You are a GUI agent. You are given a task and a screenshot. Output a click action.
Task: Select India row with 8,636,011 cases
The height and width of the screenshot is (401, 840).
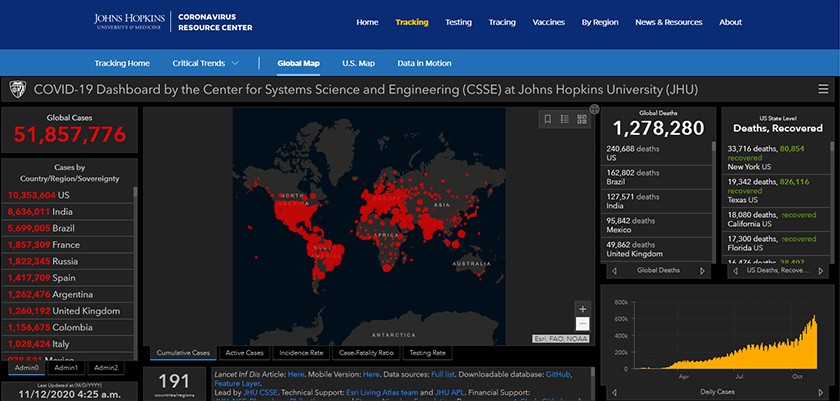[x=68, y=211]
